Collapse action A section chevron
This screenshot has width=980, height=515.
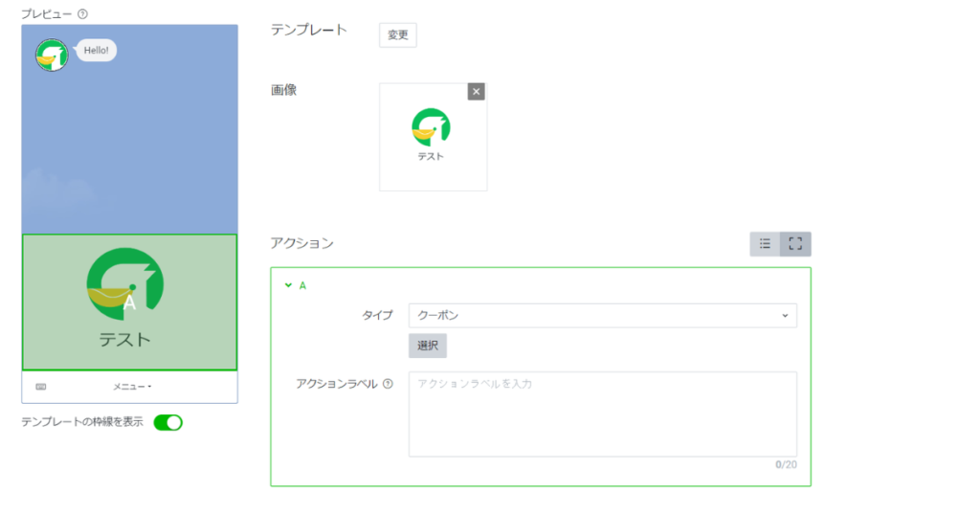coord(288,285)
